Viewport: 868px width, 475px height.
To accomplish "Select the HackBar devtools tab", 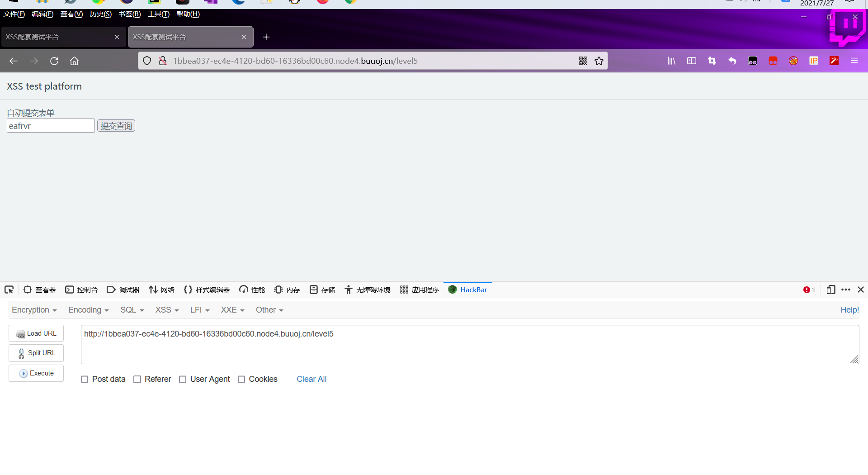I will 467,290.
